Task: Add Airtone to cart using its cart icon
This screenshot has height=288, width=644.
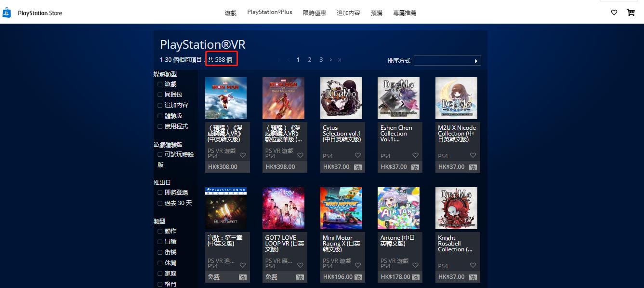Action: 415,276
